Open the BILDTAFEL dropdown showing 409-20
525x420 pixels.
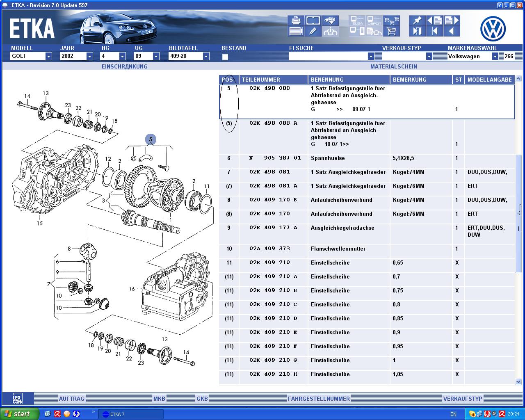[x=206, y=57]
